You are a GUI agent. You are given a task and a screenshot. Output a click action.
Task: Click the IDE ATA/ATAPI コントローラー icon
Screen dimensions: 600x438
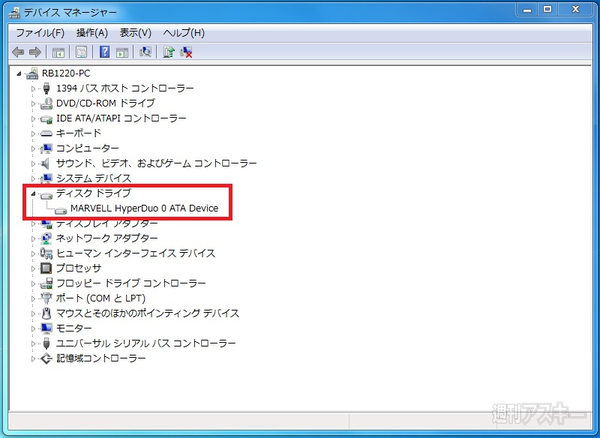click(46, 119)
